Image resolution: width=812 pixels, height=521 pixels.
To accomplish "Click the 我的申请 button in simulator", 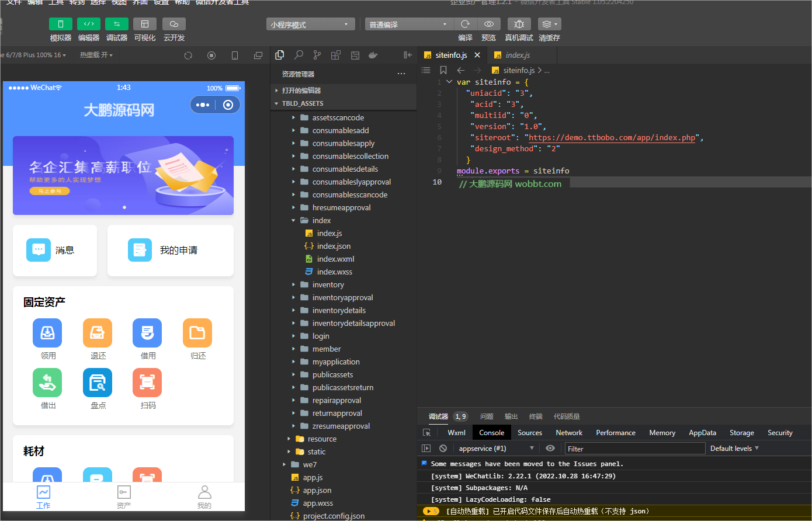I will [x=171, y=251].
